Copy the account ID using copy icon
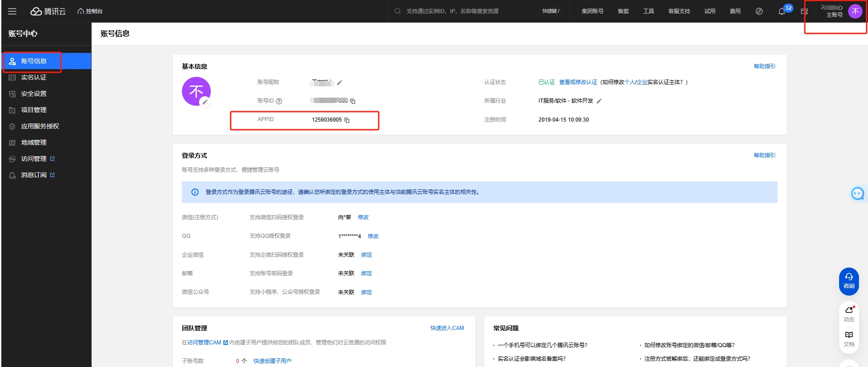 pos(353,101)
